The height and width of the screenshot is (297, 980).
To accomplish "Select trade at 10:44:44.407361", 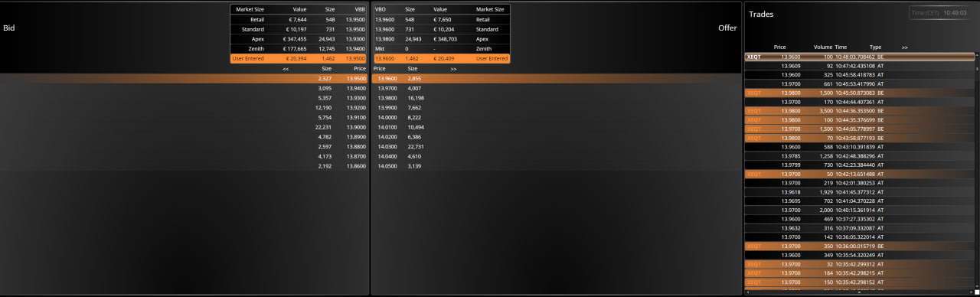I will coord(859,102).
